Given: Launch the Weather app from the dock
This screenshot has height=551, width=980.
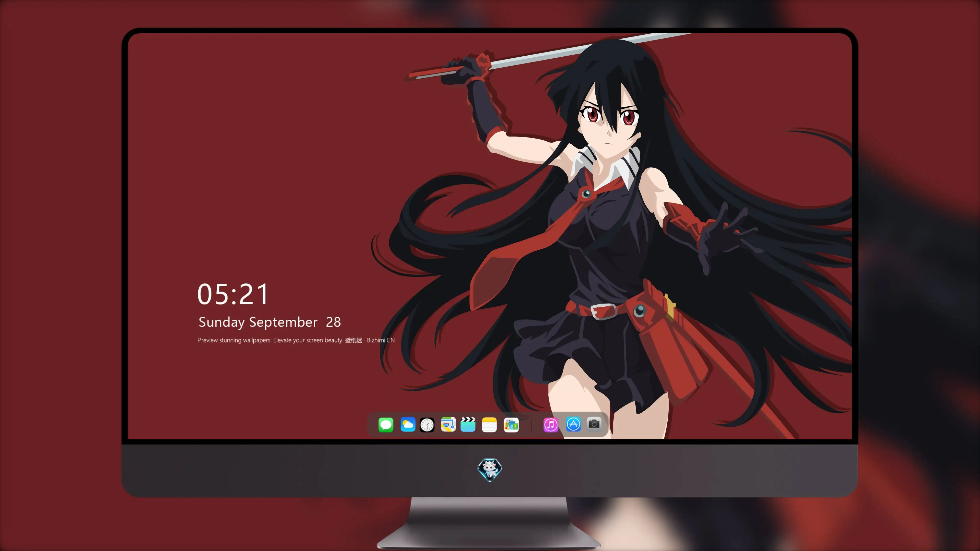Looking at the screenshot, I should [408, 424].
